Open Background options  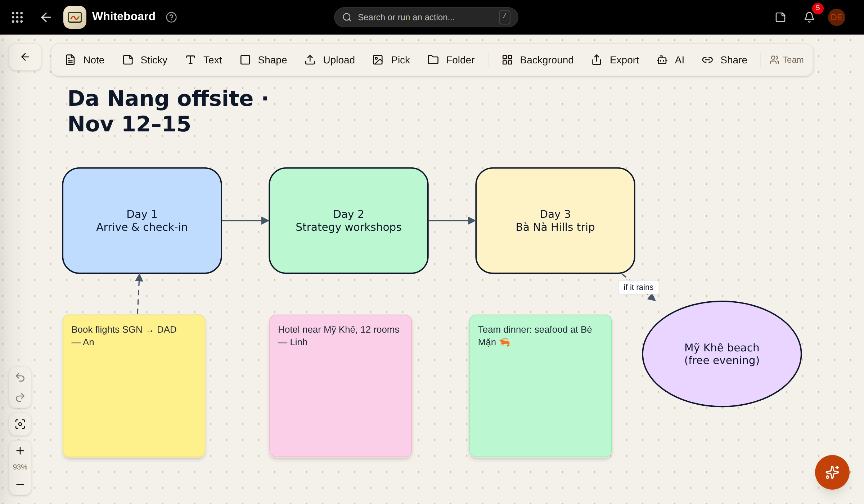click(538, 60)
